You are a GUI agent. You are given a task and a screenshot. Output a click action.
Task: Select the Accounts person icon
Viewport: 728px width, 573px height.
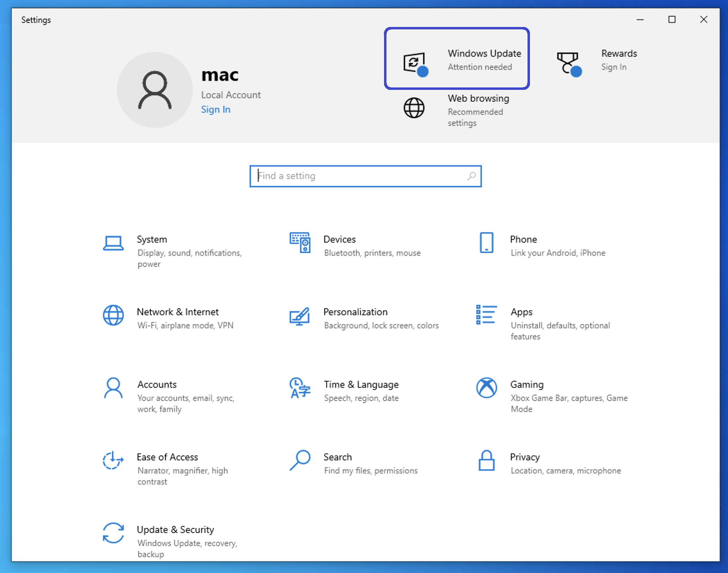tap(113, 388)
